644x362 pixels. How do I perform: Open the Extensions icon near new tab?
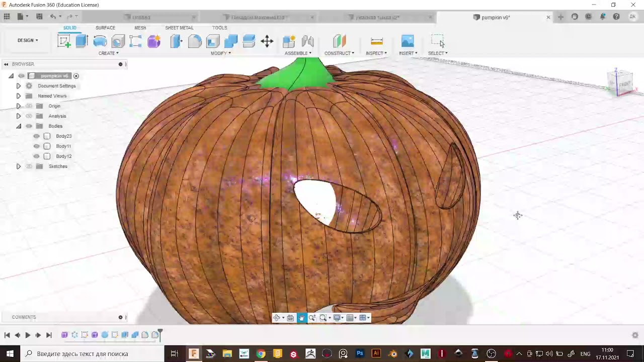tap(575, 17)
